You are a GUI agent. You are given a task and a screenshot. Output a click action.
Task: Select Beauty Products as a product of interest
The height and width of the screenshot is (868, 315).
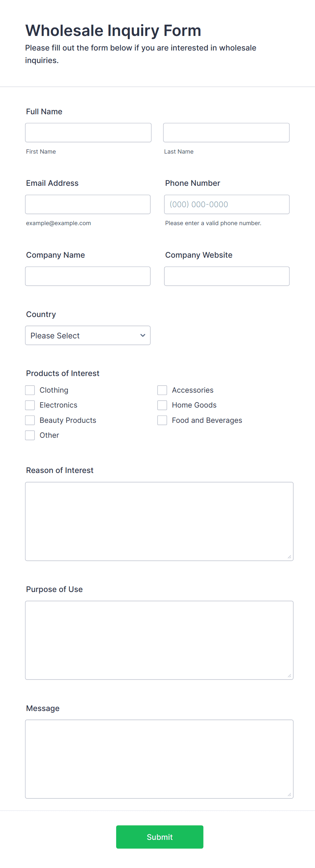point(30,420)
